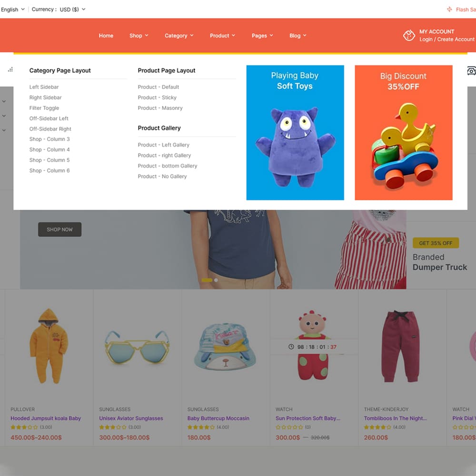Select Product - Sticky from the mega menu
This screenshot has height=476, width=476.
(x=157, y=98)
